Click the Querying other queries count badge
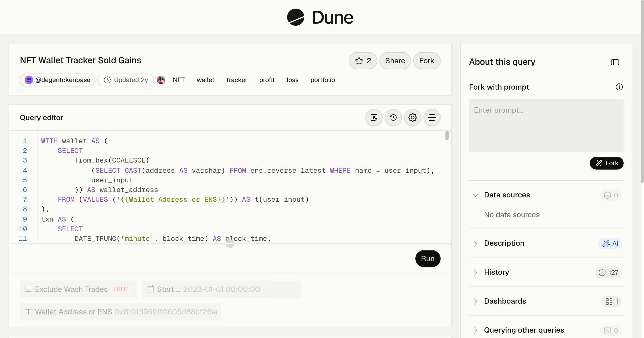 tap(611, 330)
